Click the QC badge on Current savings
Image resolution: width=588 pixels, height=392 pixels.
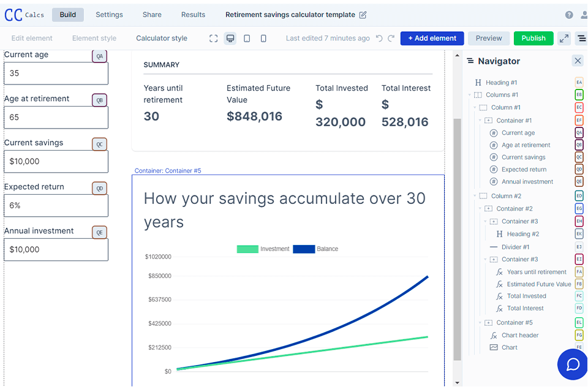[100, 145]
